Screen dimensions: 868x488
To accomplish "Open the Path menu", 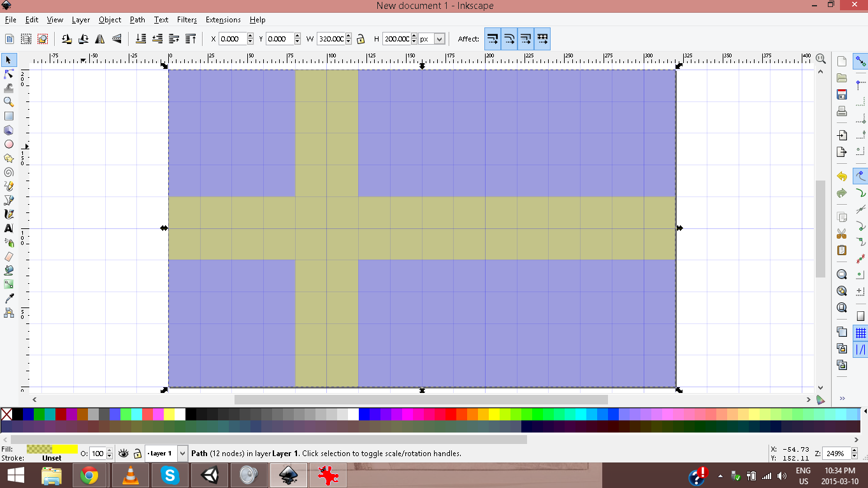I will pos(137,20).
